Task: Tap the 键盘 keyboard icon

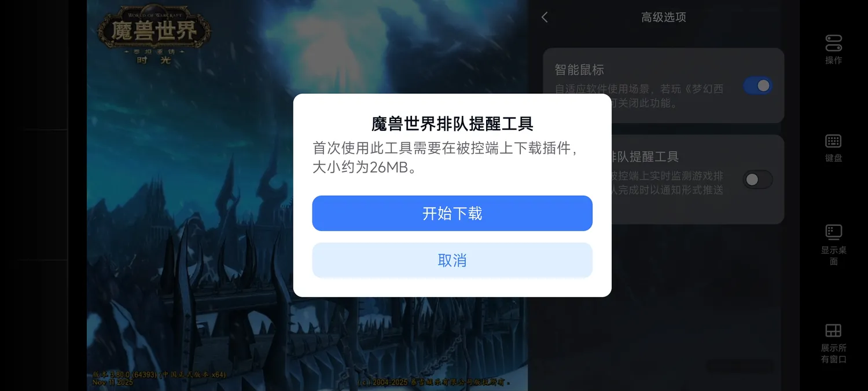Action: [833, 141]
